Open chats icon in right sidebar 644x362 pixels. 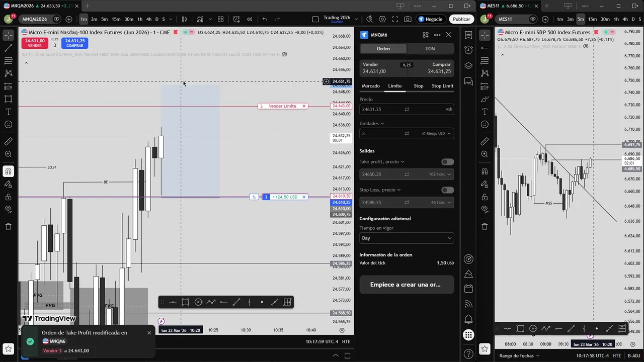click(468, 81)
